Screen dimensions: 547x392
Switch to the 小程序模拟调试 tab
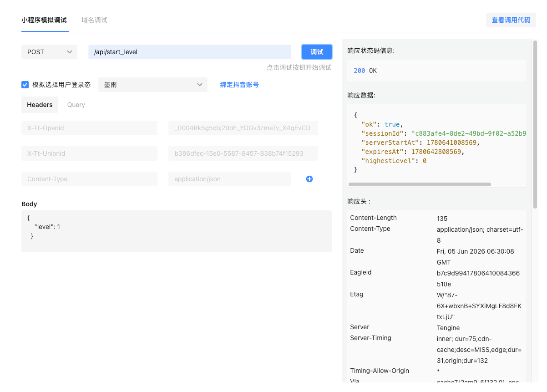point(44,20)
